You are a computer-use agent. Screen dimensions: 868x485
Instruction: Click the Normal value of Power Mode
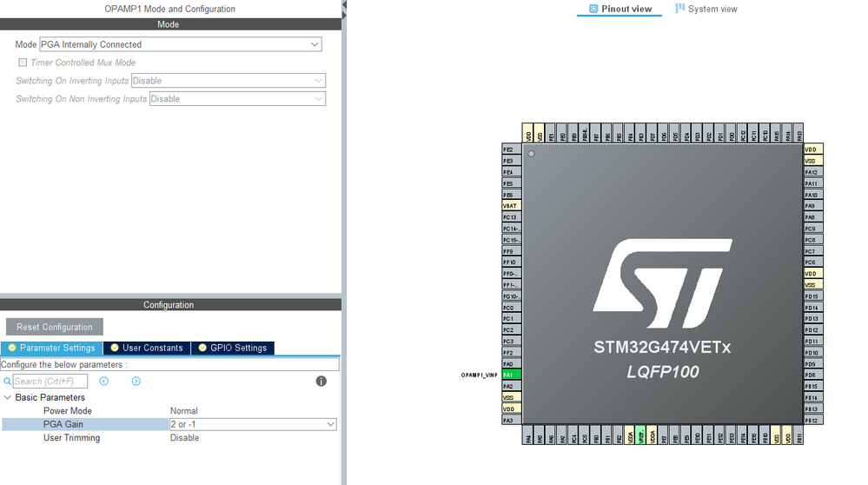(x=184, y=411)
